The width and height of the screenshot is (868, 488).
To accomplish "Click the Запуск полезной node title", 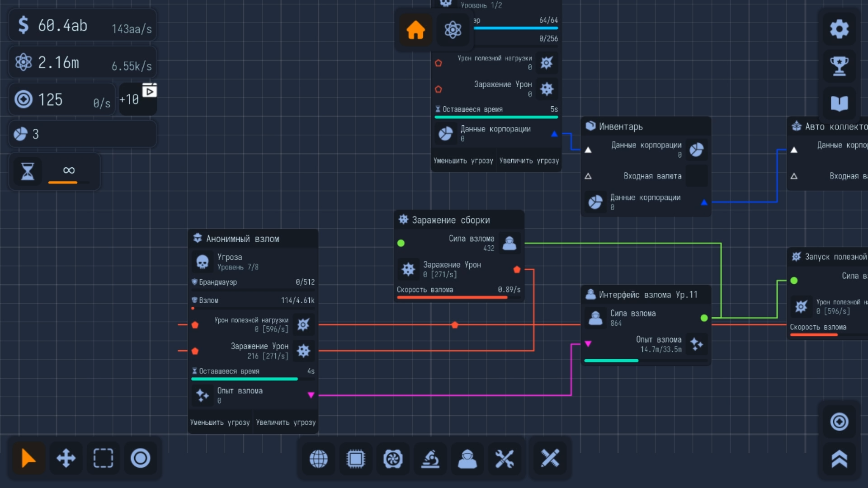I will pyautogui.click(x=836, y=257).
